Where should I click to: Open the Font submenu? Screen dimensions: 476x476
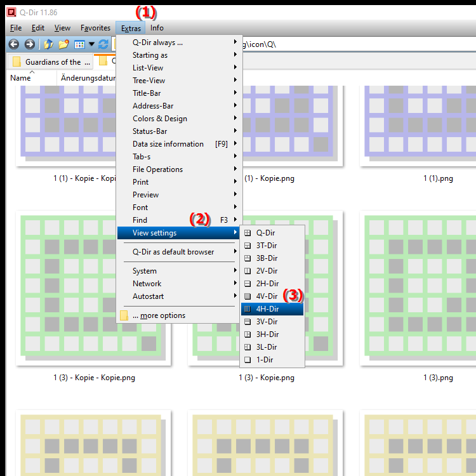(180, 208)
